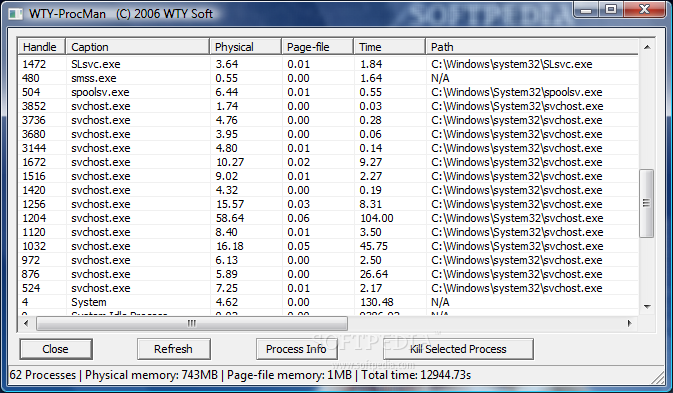Close window via title bar X

point(645,9)
